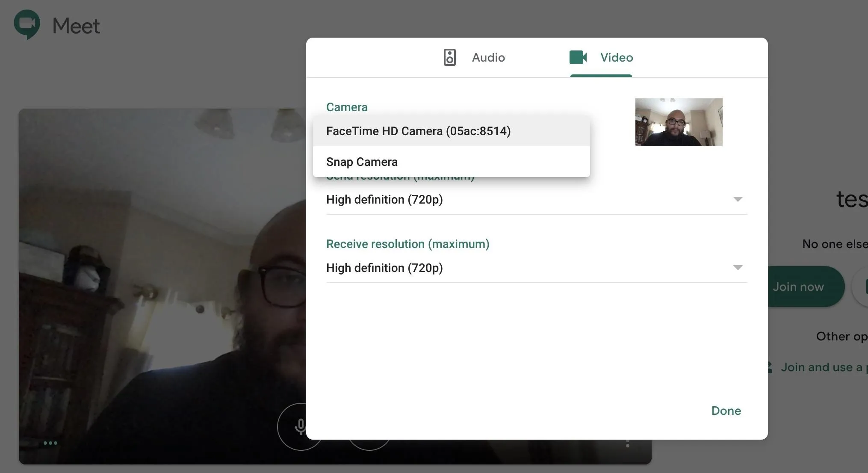This screenshot has height=473, width=868.
Task: Switch to the Audio tab
Action: (474, 57)
